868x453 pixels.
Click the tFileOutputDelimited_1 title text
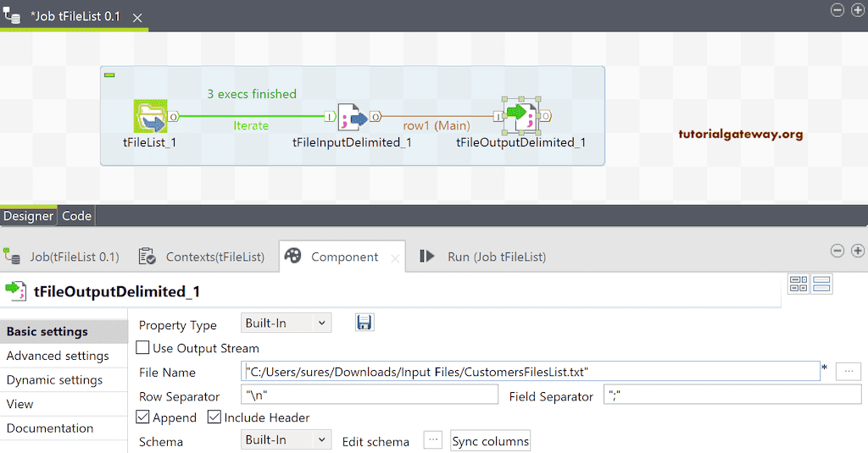[x=117, y=291]
